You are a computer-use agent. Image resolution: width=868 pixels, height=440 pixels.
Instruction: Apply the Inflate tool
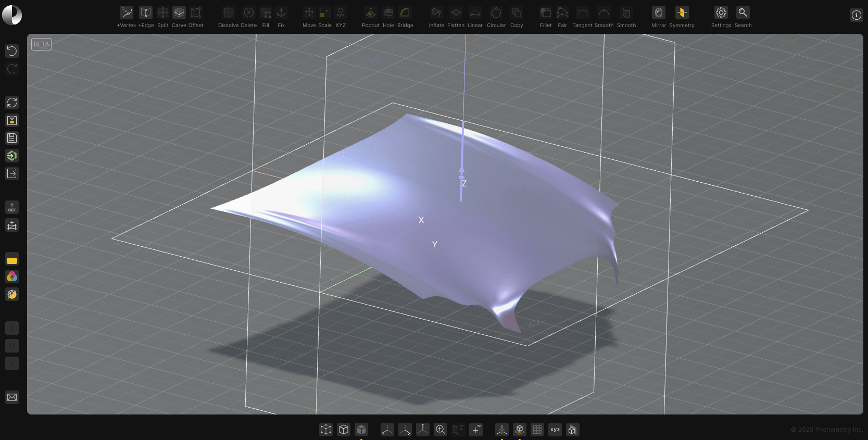[x=436, y=12]
